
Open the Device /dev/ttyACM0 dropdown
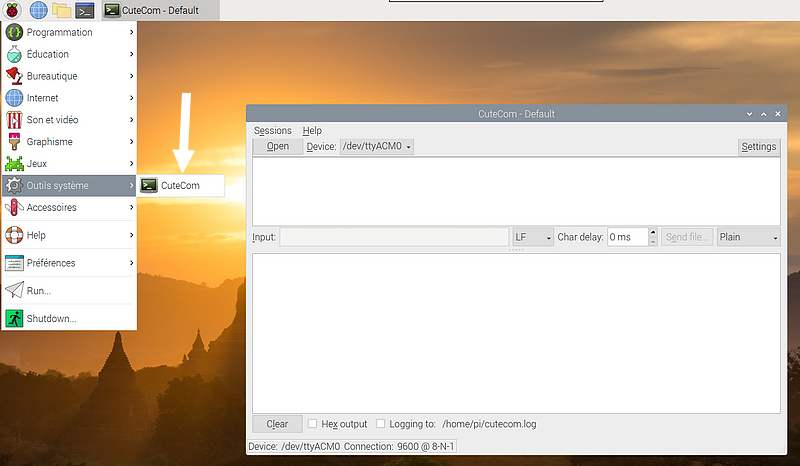coord(377,146)
